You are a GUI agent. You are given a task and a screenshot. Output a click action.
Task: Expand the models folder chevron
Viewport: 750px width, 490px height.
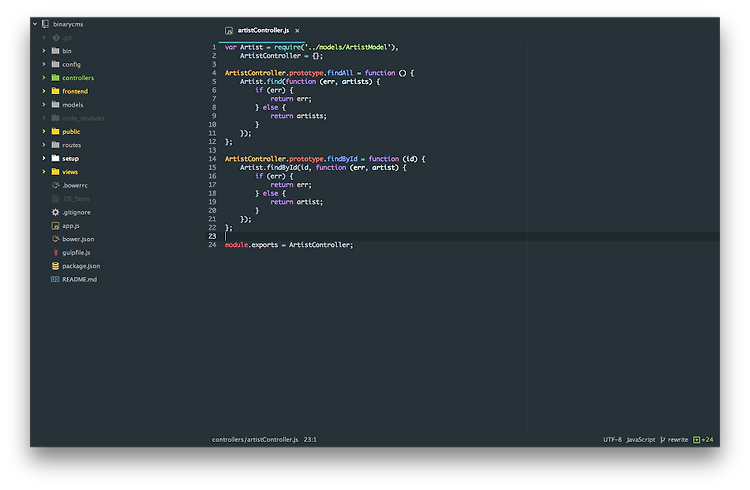(x=44, y=104)
